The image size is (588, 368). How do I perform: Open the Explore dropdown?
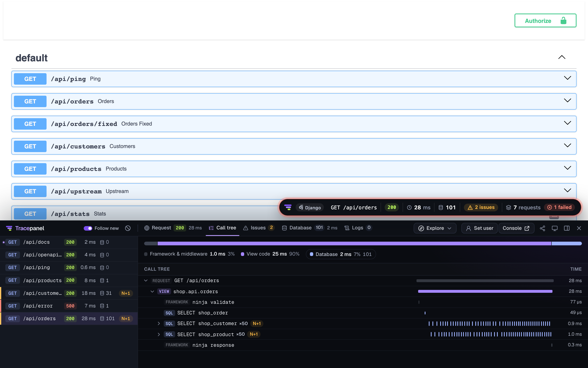pyautogui.click(x=435, y=228)
